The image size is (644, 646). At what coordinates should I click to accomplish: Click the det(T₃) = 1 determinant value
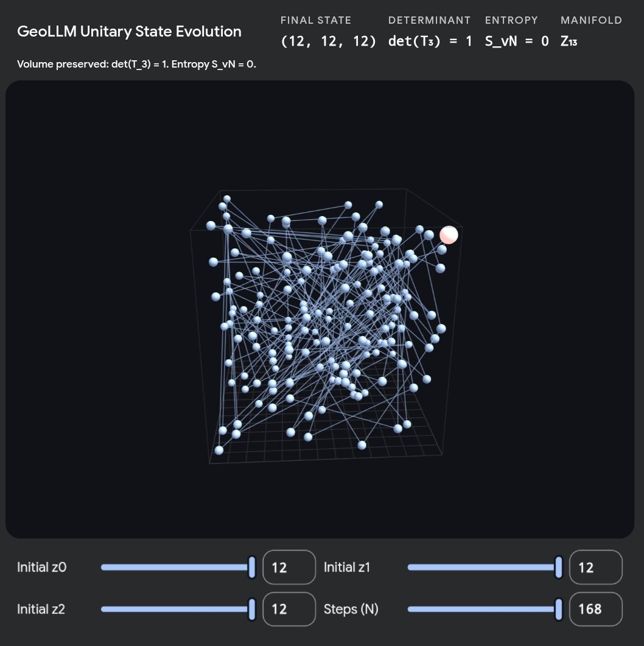click(x=430, y=41)
